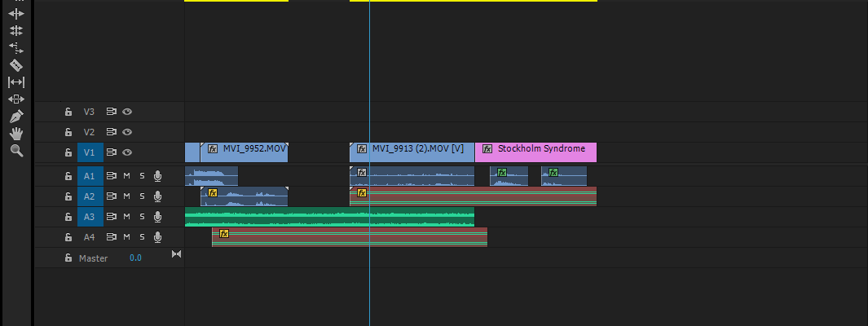Lock the V2 video track
The width and height of the screenshot is (868, 326).
[68, 132]
